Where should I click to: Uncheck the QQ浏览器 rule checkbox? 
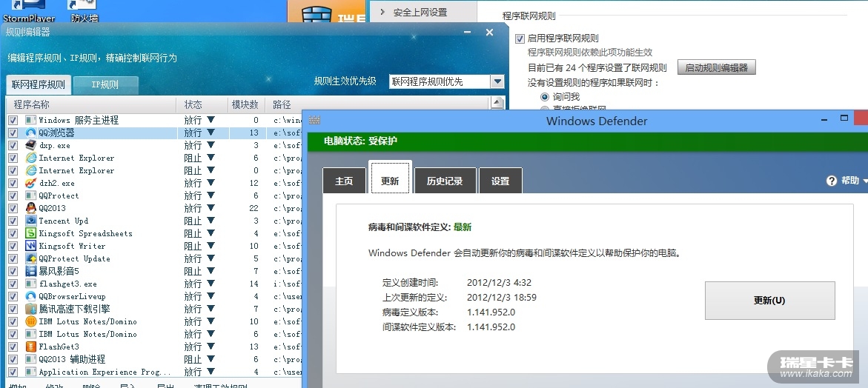(x=13, y=133)
